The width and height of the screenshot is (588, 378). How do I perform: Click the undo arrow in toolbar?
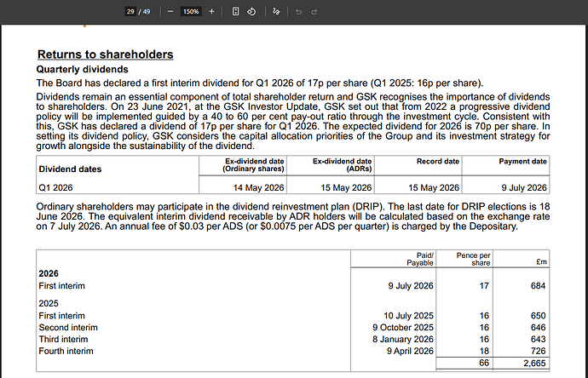coord(298,12)
